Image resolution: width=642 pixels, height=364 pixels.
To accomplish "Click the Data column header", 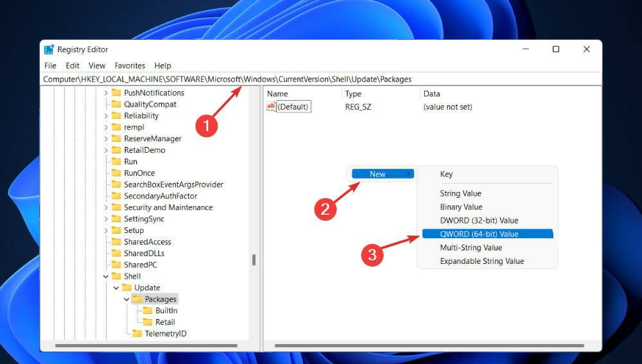I will point(431,94).
